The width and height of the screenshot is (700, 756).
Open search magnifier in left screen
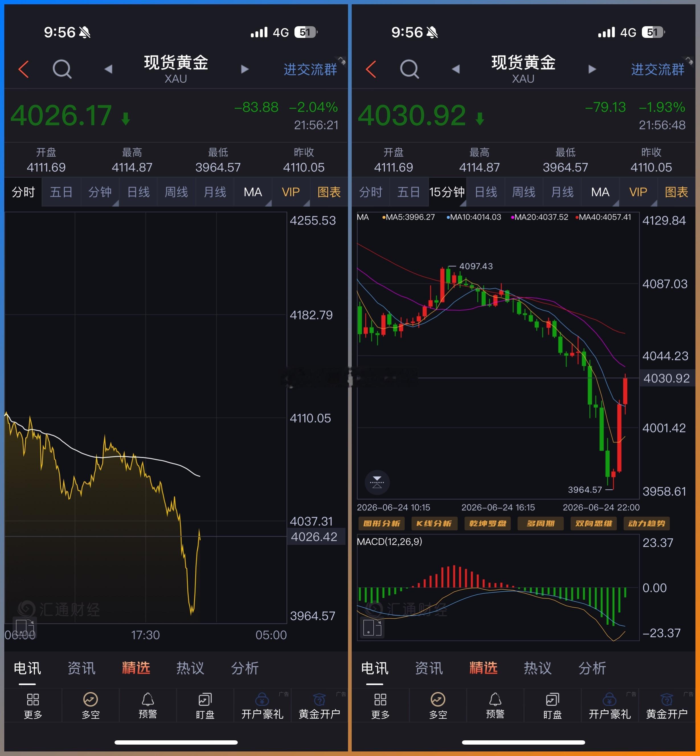[62, 69]
